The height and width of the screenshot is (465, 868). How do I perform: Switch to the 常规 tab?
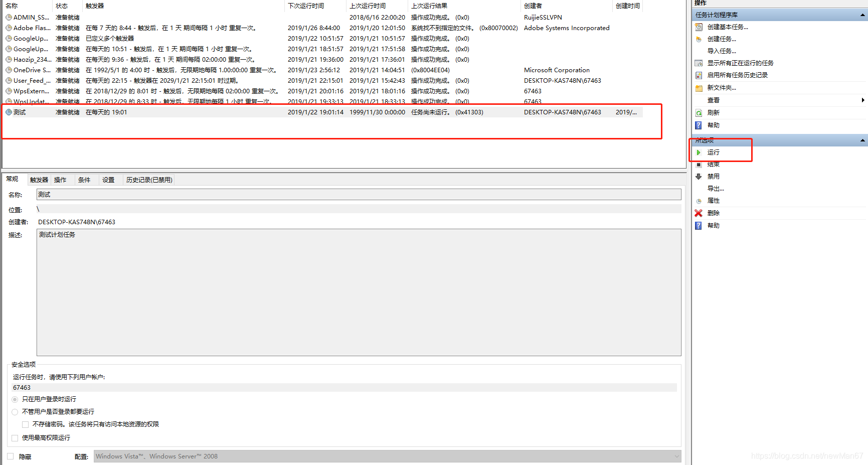pos(13,179)
